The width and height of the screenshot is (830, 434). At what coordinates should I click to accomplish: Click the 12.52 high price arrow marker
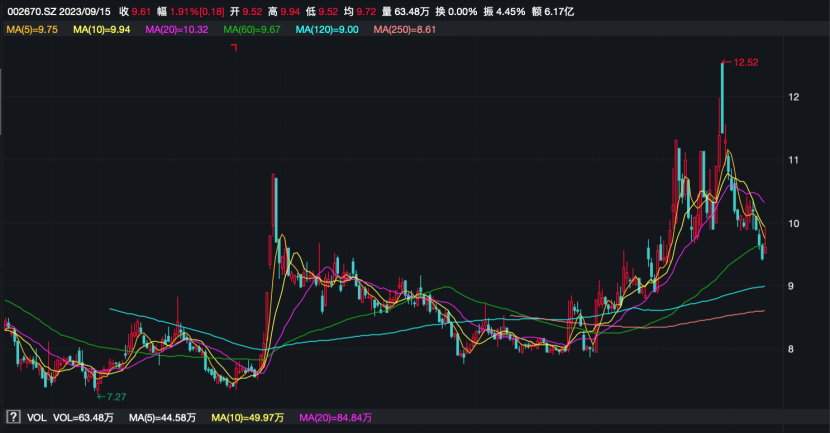tap(740, 62)
